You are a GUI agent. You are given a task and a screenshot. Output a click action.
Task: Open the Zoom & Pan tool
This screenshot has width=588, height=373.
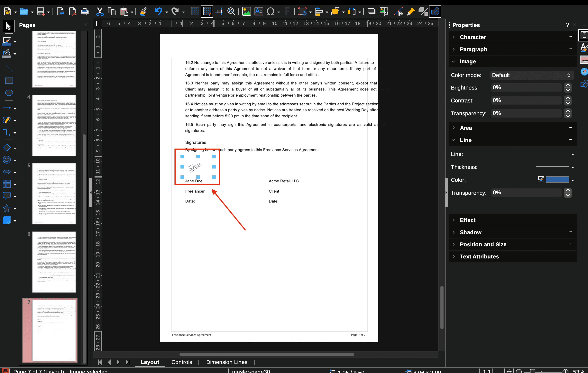231,12
